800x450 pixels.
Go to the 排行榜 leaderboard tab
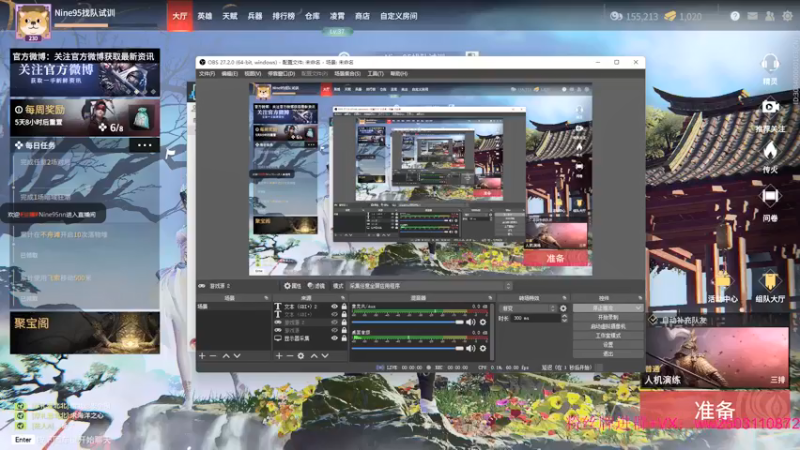click(x=283, y=16)
